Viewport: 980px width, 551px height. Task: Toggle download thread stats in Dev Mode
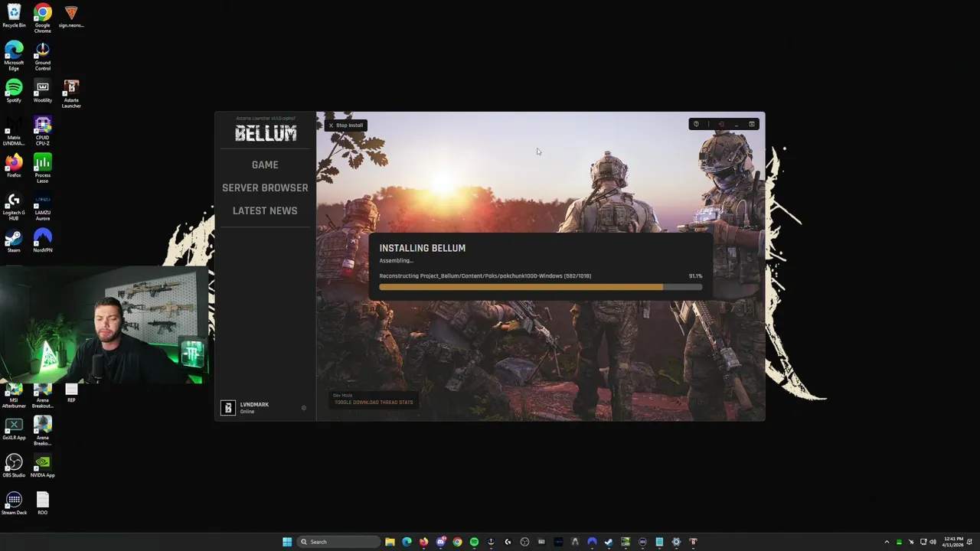point(374,403)
